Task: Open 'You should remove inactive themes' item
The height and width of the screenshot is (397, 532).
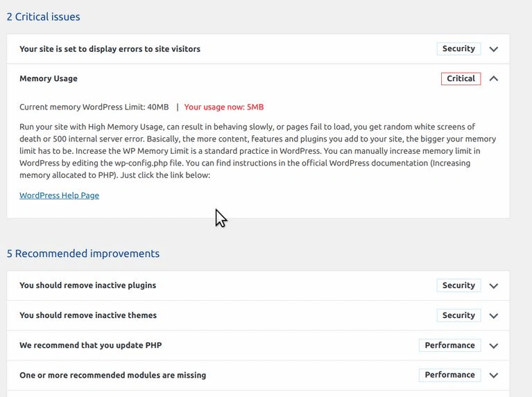Action: tap(88, 315)
